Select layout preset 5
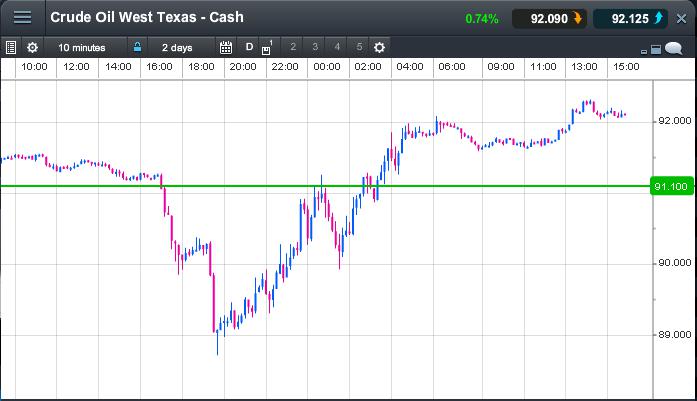Image resolution: width=697 pixels, height=401 pixels. [359, 47]
